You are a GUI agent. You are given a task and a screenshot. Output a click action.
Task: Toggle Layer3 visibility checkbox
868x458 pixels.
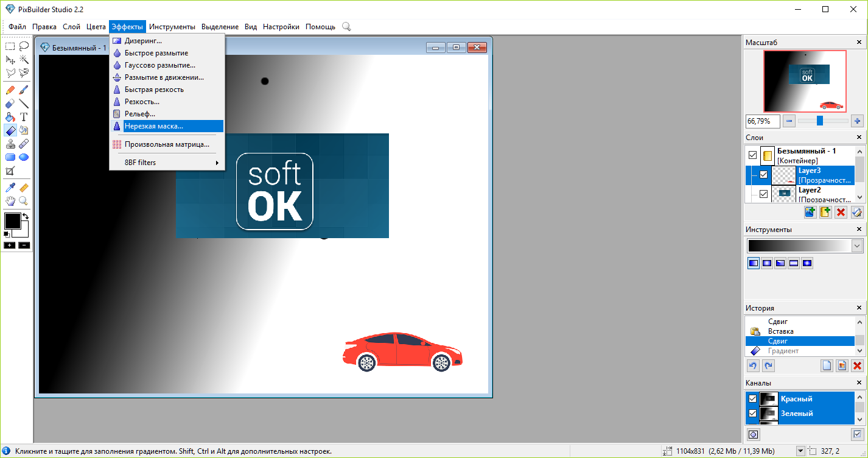coord(763,175)
